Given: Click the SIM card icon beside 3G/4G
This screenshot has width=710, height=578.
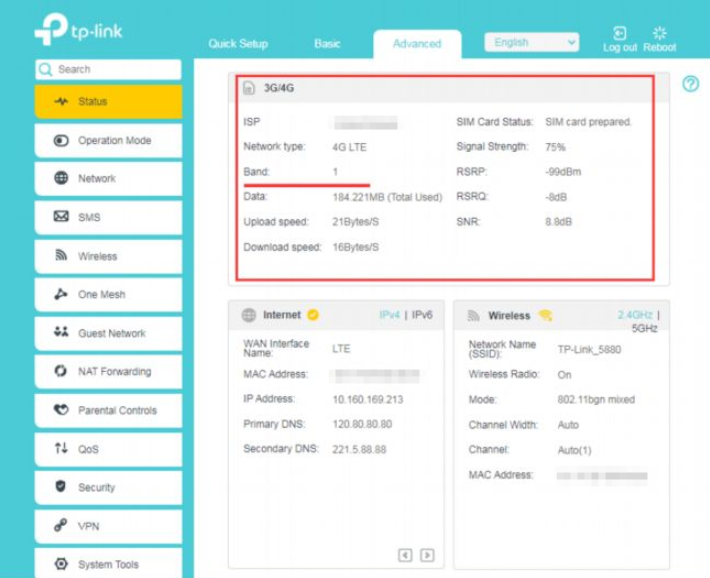Looking at the screenshot, I should [x=249, y=88].
